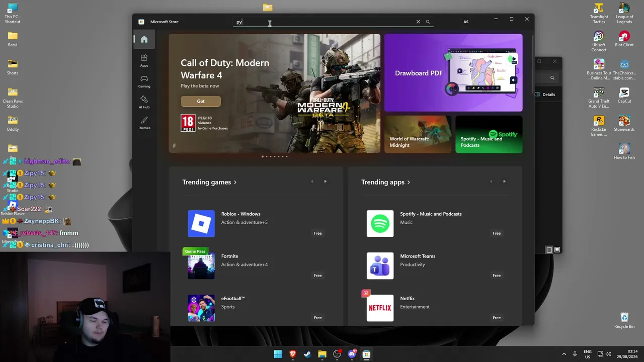Expand the Trending games section
Viewport: 644px width, 362px height.
click(x=209, y=182)
